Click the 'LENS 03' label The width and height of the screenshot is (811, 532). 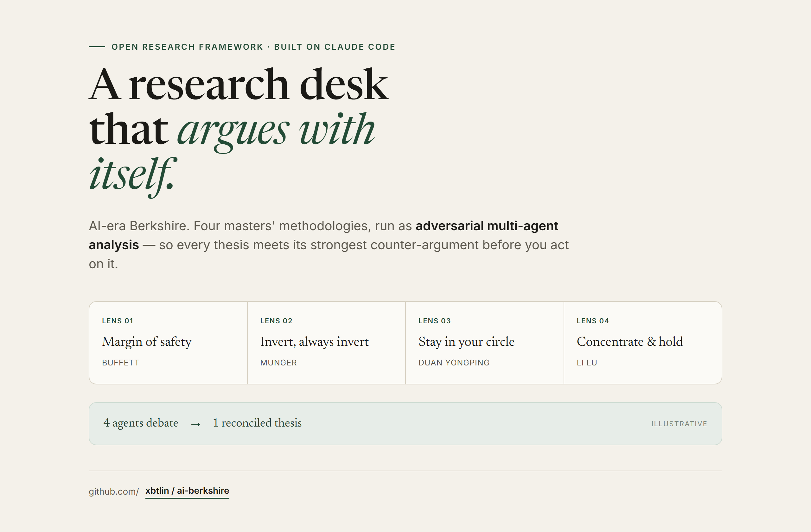tap(434, 321)
